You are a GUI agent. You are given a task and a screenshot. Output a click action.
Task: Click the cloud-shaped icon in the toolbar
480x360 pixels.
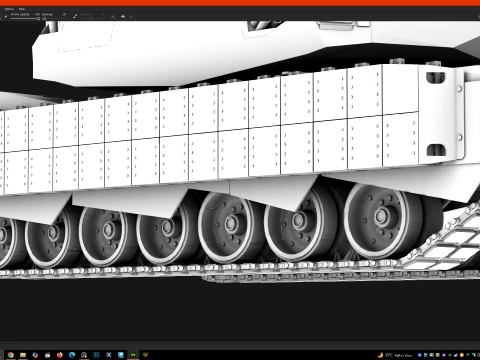pyautogui.click(x=123, y=17)
